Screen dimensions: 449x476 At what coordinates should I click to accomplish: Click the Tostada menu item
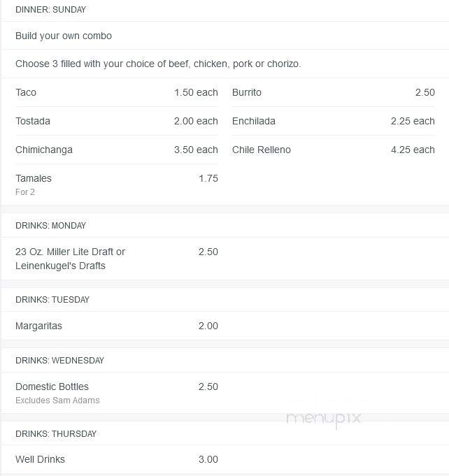117,121
